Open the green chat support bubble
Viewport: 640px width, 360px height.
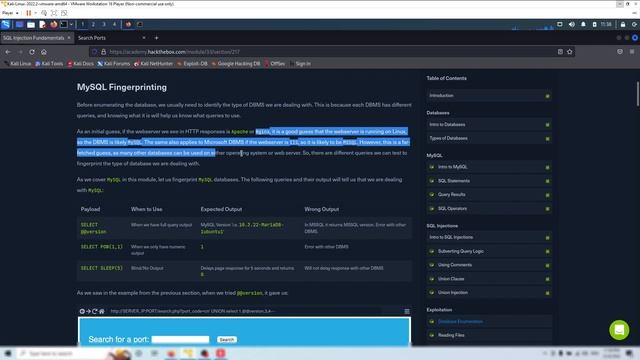click(x=619, y=330)
